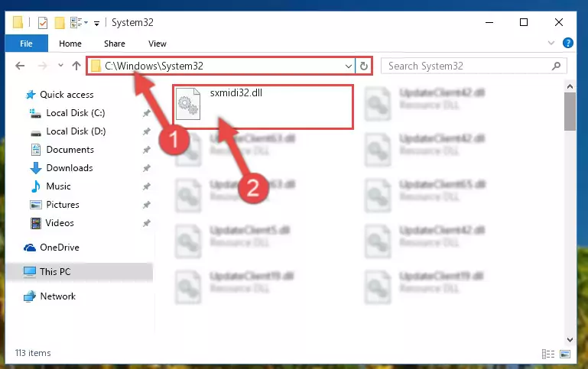Open Documents in the navigation pane
The width and height of the screenshot is (588, 369).
point(70,150)
